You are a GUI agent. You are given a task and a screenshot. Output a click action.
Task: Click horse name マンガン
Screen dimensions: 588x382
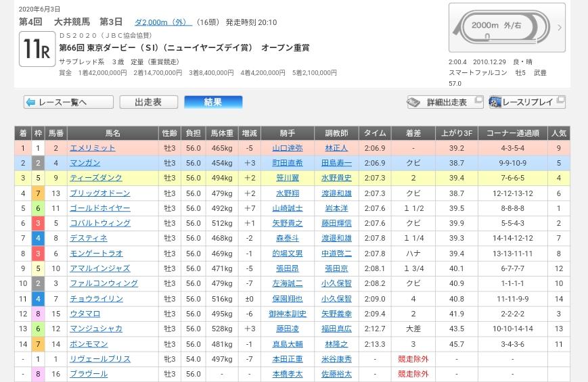[85, 163]
